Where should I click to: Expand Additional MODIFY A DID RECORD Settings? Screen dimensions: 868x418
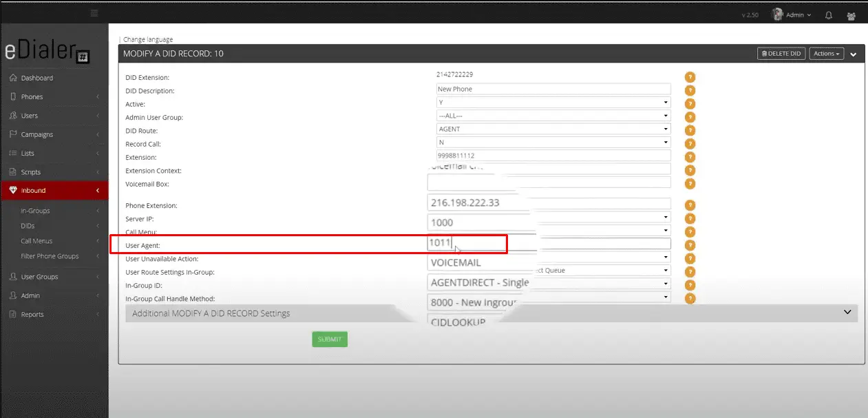(x=491, y=313)
